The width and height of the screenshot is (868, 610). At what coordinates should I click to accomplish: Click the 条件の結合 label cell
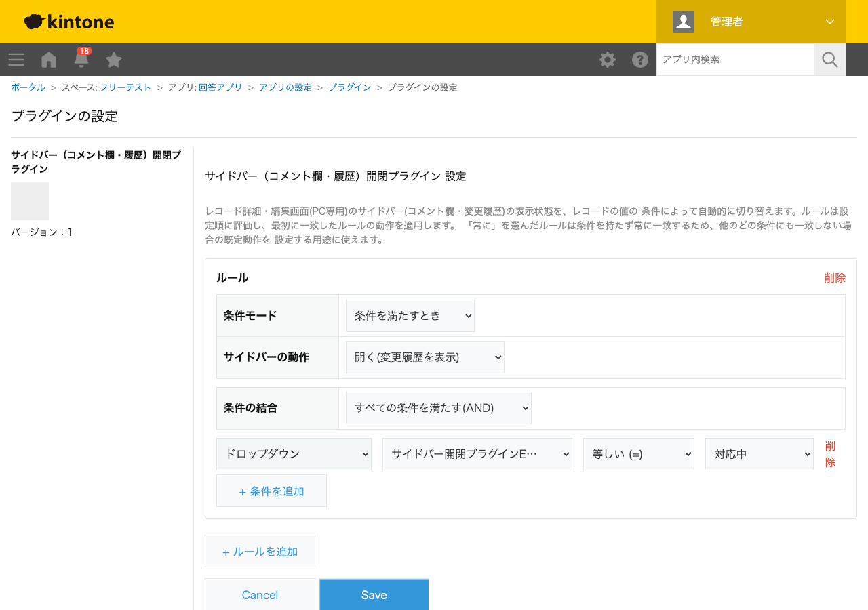coord(277,408)
